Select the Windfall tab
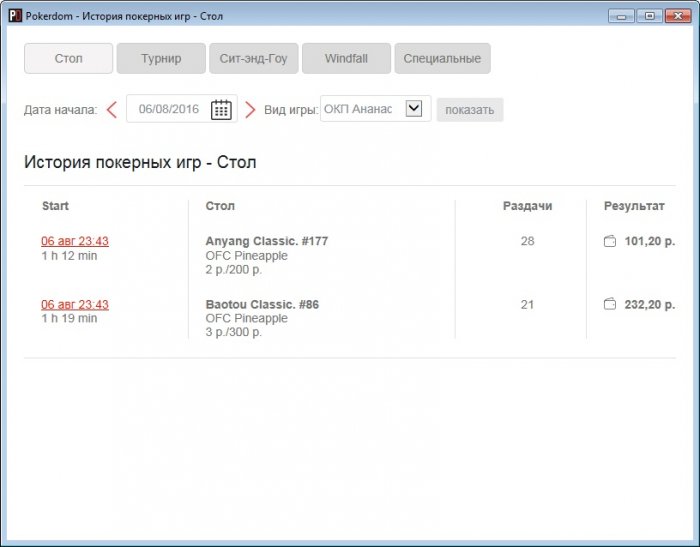This screenshot has height=547, width=700. pos(346,59)
